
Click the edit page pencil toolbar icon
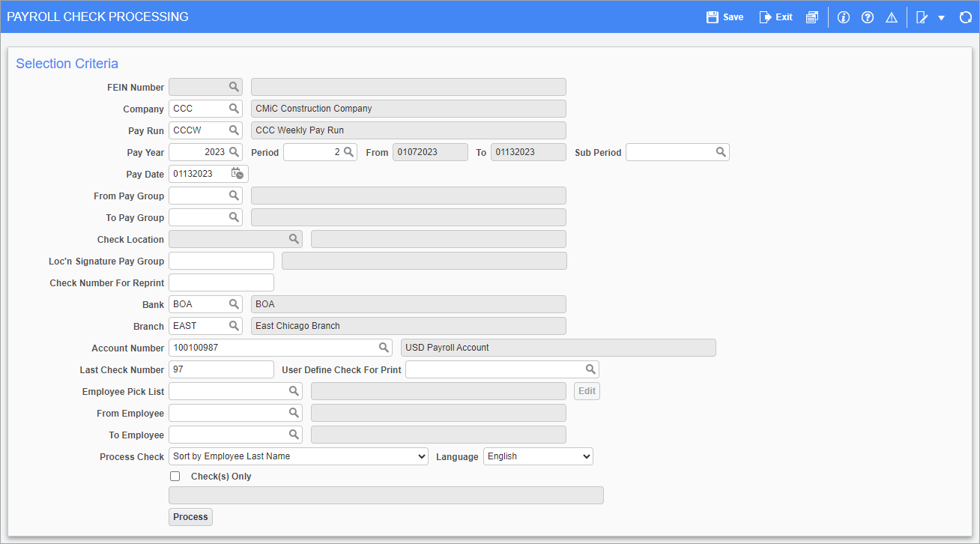pyautogui.click(x=922, y=16)
